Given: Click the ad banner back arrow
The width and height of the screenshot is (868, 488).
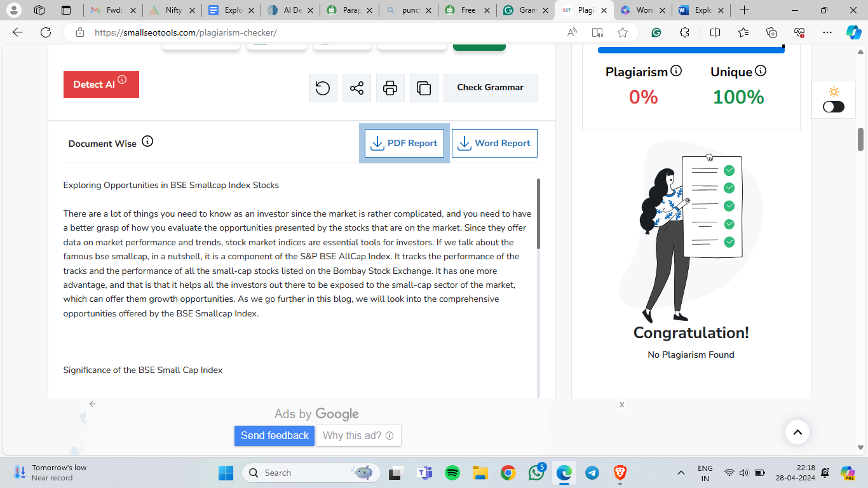Looking at the screenshot, I should pos(93,403).
